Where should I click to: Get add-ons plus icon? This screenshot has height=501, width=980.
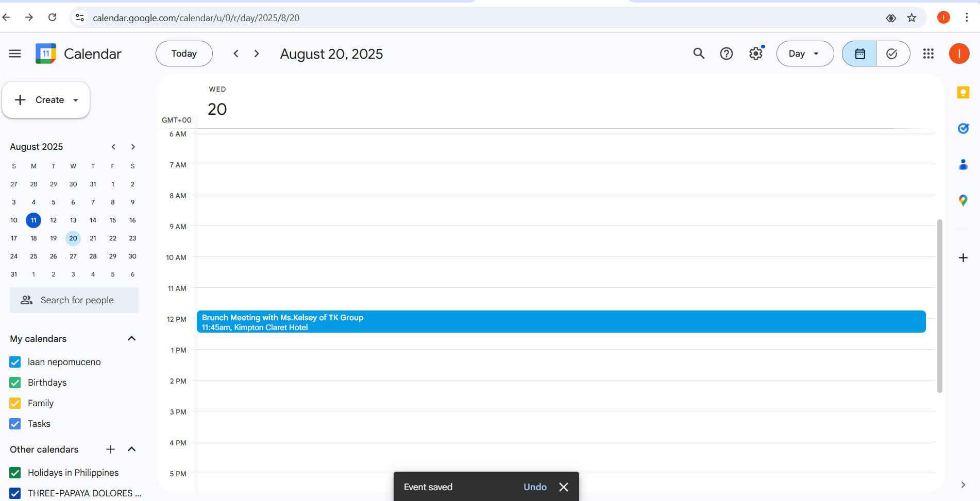(x=963, y=257)
